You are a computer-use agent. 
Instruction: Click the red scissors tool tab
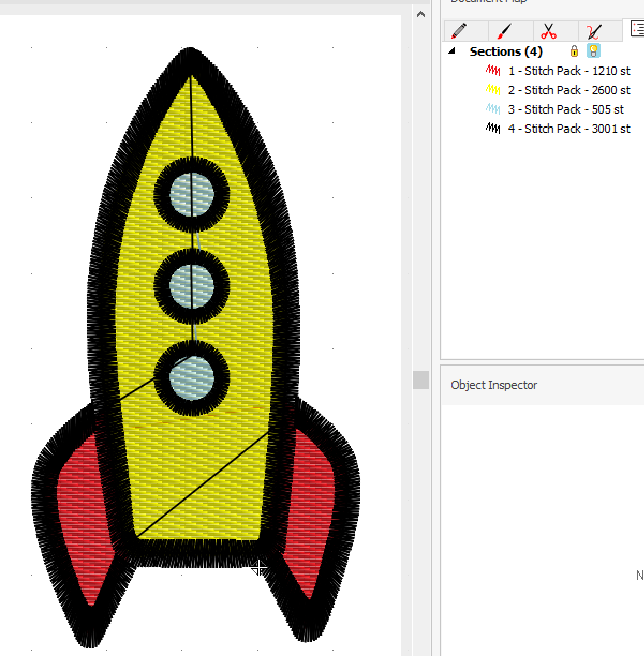pyautogui.click(x=548, y=31)
